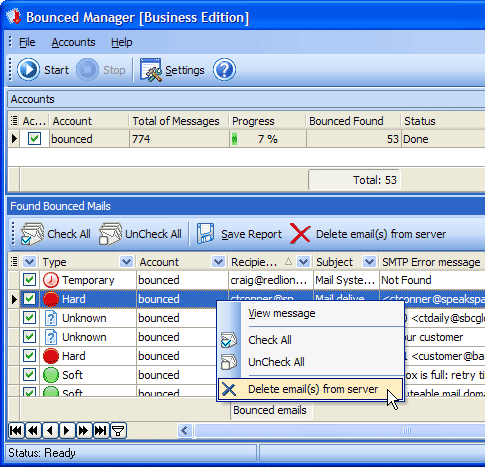Open checkbox column filter dropdown
485x467 pixels.
point(29,262)
